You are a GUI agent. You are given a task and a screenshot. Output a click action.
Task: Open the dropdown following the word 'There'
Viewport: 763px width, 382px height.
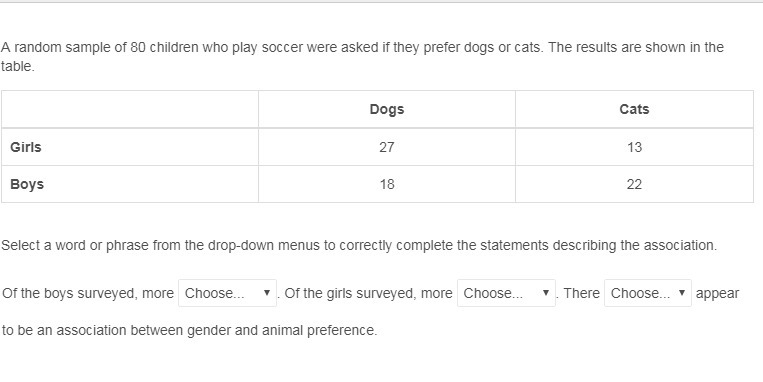tap(648, 293)
